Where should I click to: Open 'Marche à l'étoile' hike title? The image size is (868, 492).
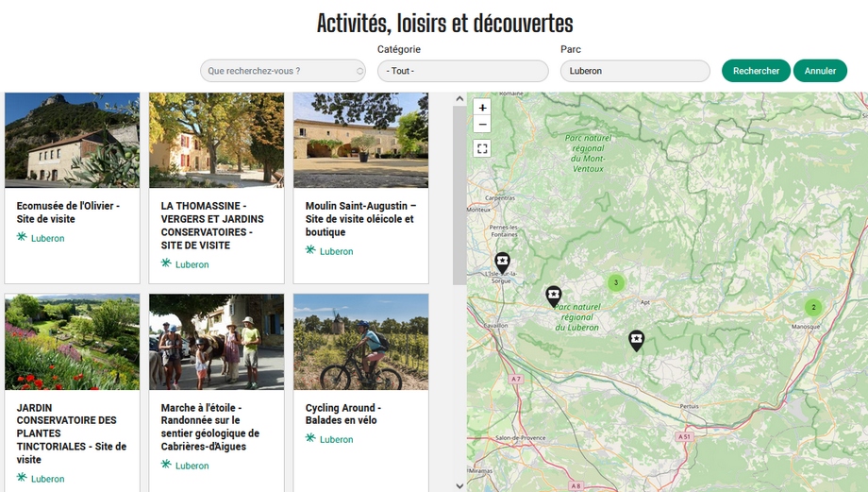[x=210, y=427]
